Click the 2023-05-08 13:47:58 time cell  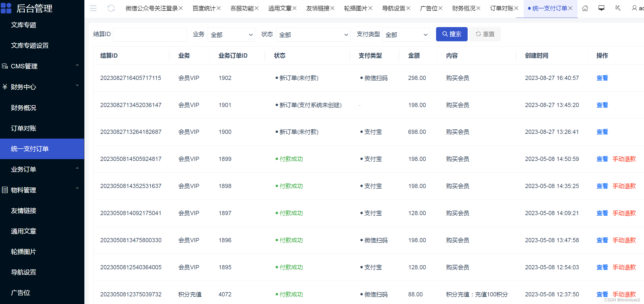552,240
